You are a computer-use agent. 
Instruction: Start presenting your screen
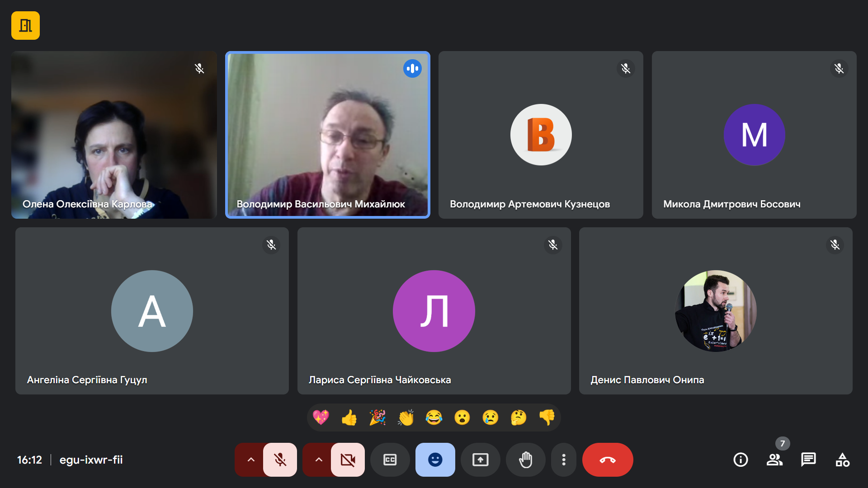click(x=480, y=460)
